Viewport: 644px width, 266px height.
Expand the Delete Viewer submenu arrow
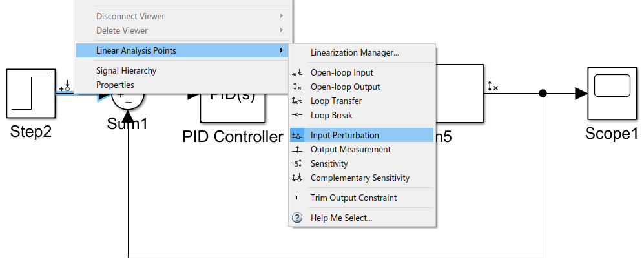(281, 30)
